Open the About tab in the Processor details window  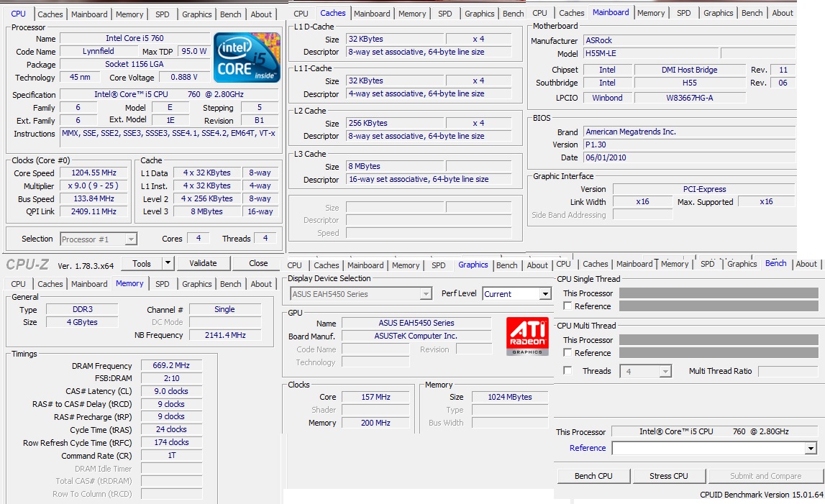point(261,14)
